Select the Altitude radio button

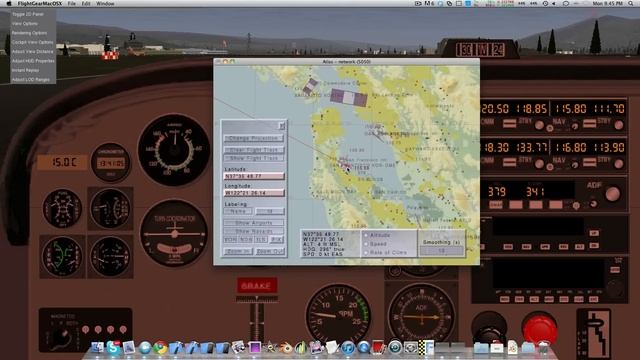pyautogui.click(x=366, y=235)
